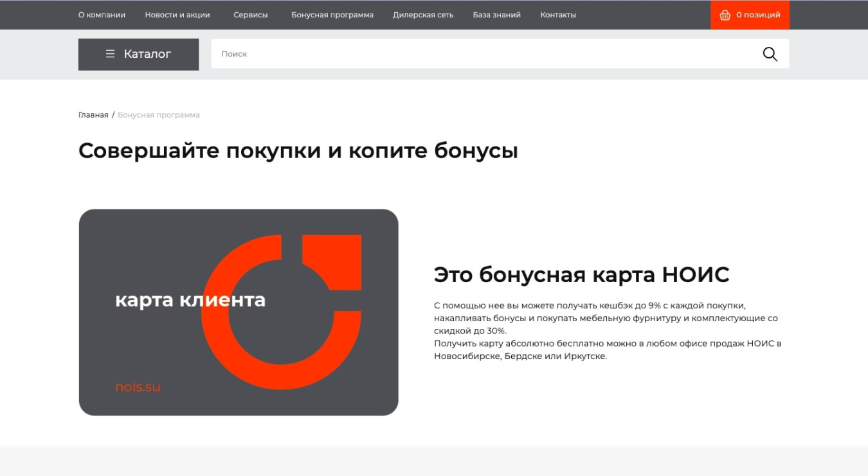This screenshot has width=868, height=476.
Task: Go to Новости и акции
Action: tap(177, 15)
